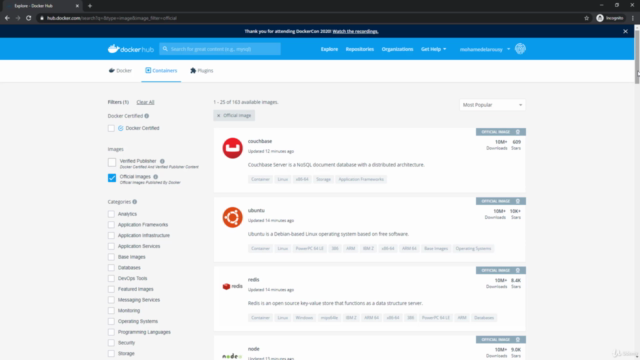Check the DevOps Tools category
This screenshot has width=640, height=360.
(111, 278)
